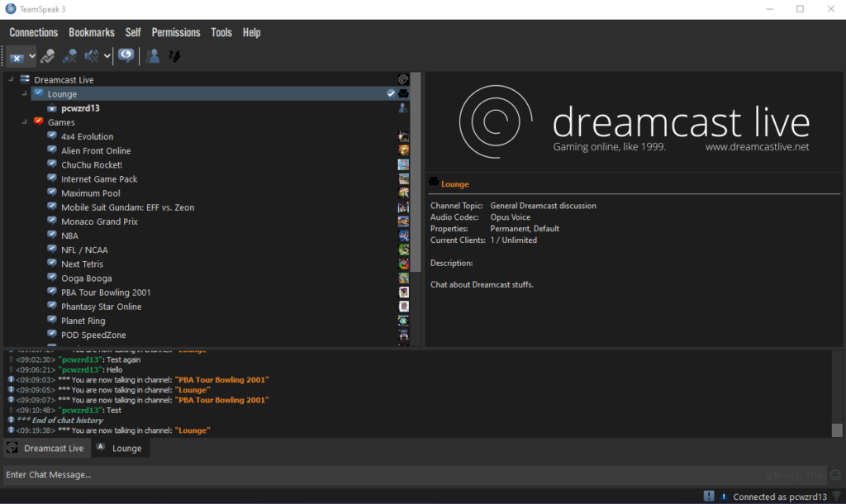Screen dimensions: 846x504
Task: Click the Alien Front Online cover icon
Action: [x=403, y=150]
